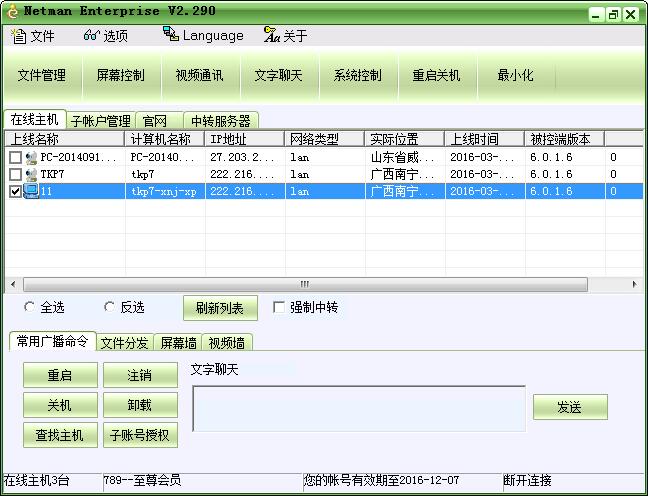Viewport: 648px width, 496px height.
Task: Click the 关机 button
Action: click(60, 405)
